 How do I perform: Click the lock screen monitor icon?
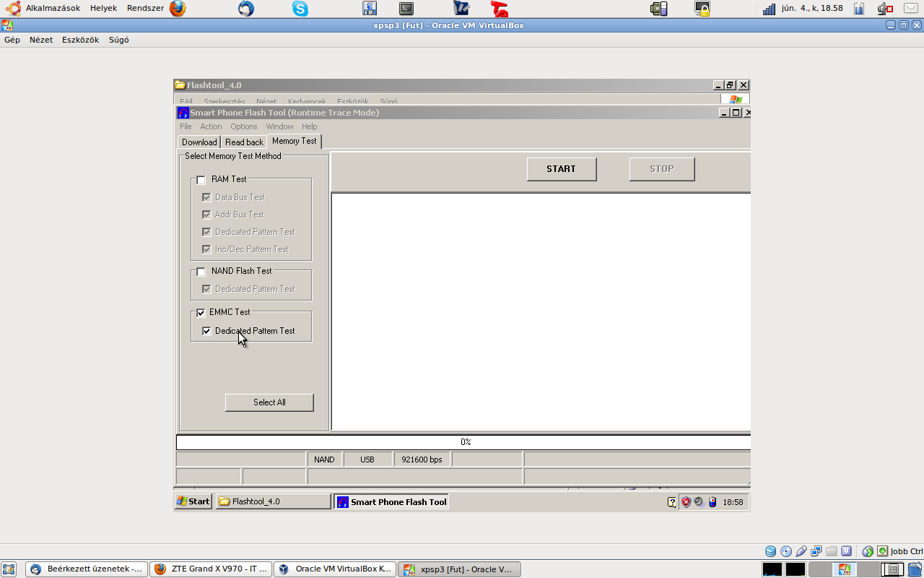click(702, 9)
